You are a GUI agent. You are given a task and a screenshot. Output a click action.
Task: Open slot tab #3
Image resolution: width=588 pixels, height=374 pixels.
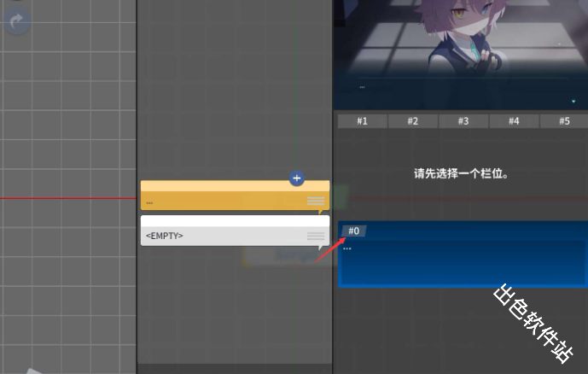point(463,121)
